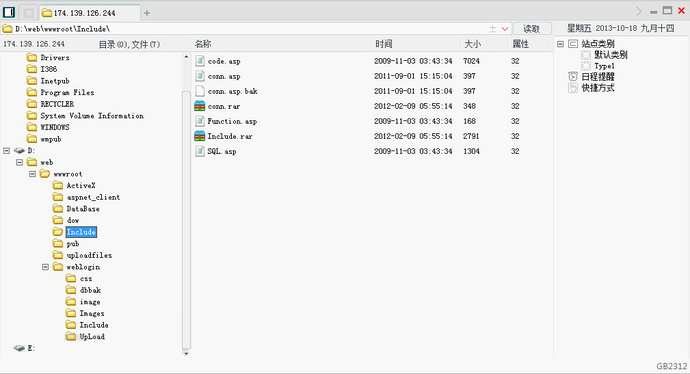Click the directory tree vertical scrollbar

[186, 220]
